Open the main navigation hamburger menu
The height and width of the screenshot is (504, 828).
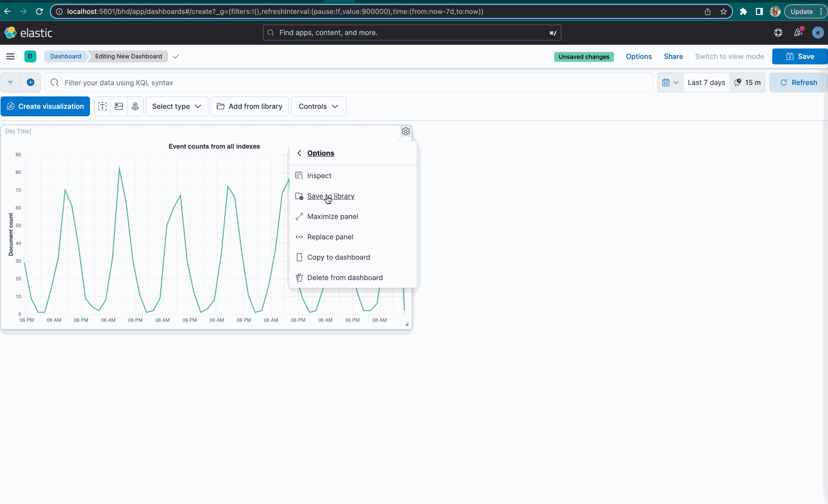pos(10,56)
